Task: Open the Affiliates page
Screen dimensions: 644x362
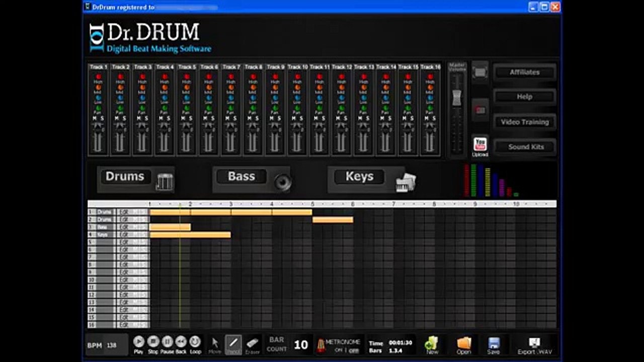Action: coord(525,72)
